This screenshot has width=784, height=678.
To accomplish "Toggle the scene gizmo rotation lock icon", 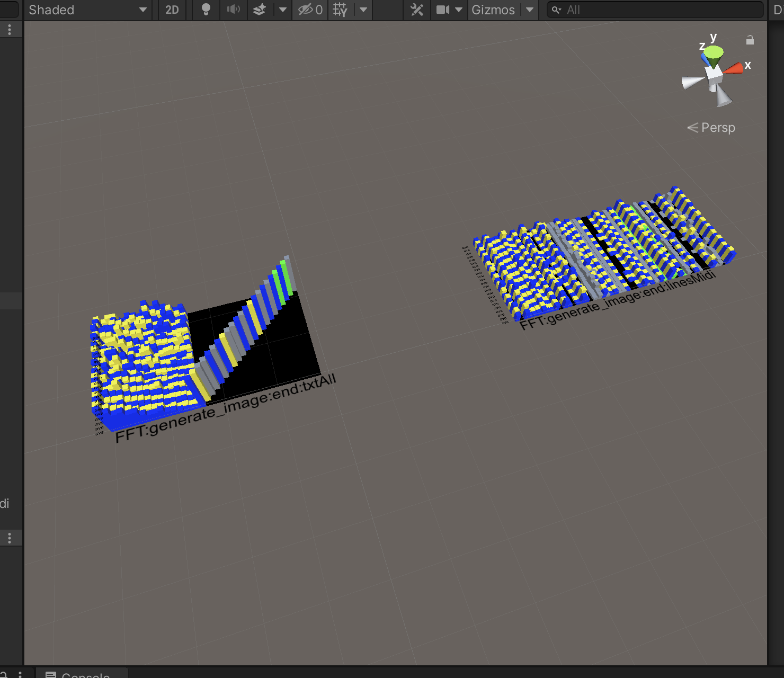I will click(x=750, y=40).
